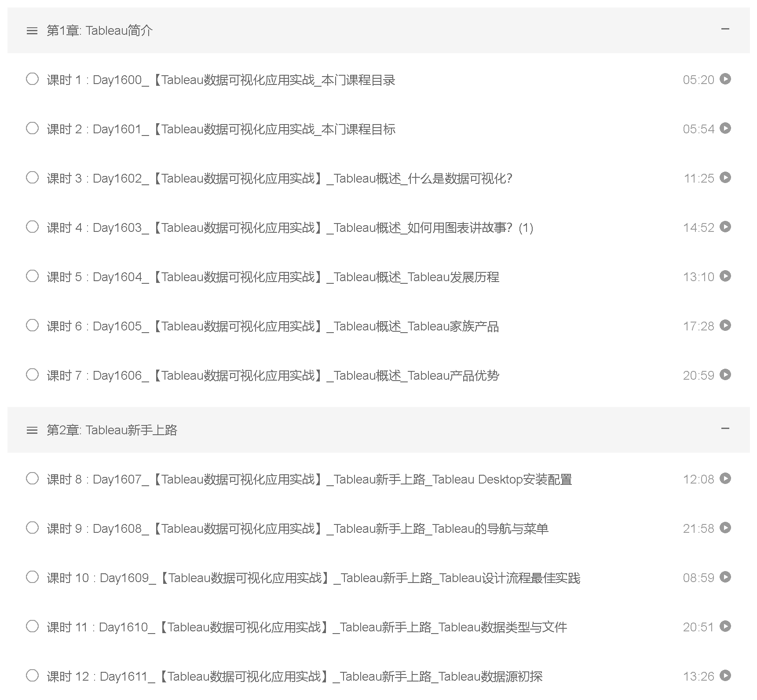Open lesson 本门课程目录
757x700 pixels.
pyautogui.click(x=221, y=80)
